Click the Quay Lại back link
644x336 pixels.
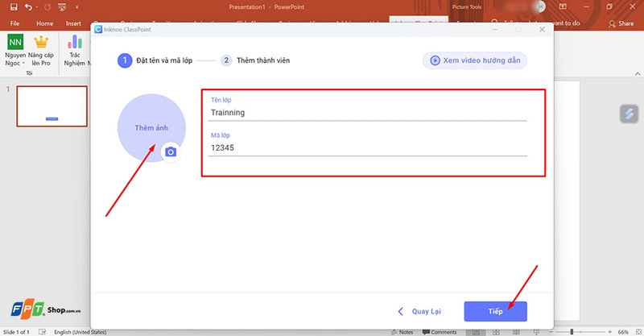pos(419,311)
